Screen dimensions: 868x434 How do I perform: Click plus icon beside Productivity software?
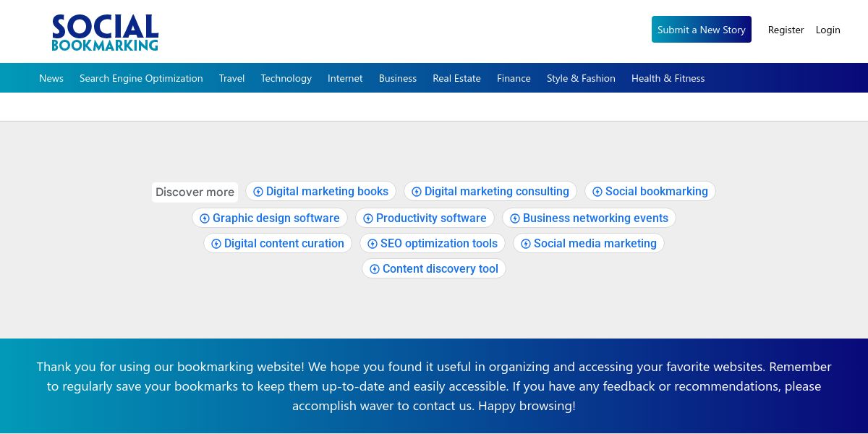(368, 218)
